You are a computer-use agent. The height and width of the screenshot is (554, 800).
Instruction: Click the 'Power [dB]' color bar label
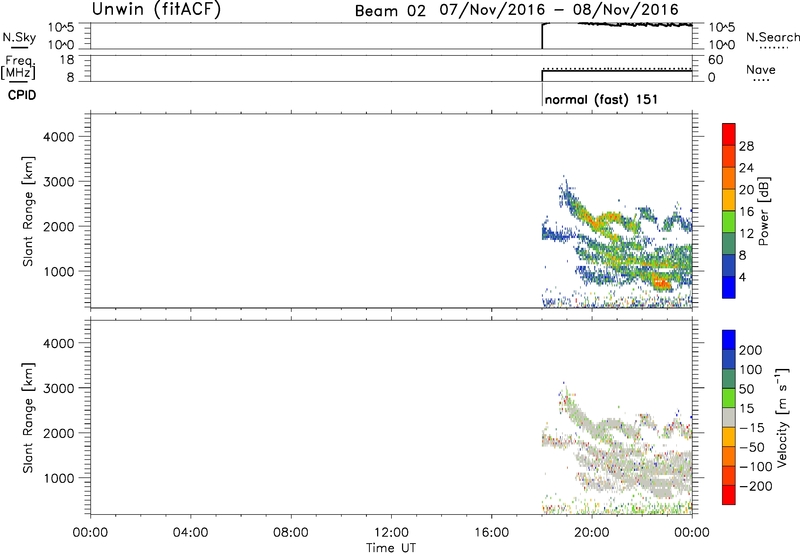764,211
